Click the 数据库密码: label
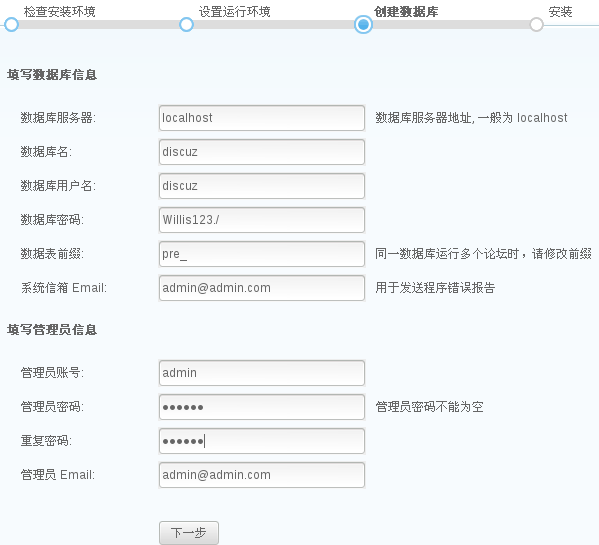The image size is (599, 545). click(x=52, y=220)
